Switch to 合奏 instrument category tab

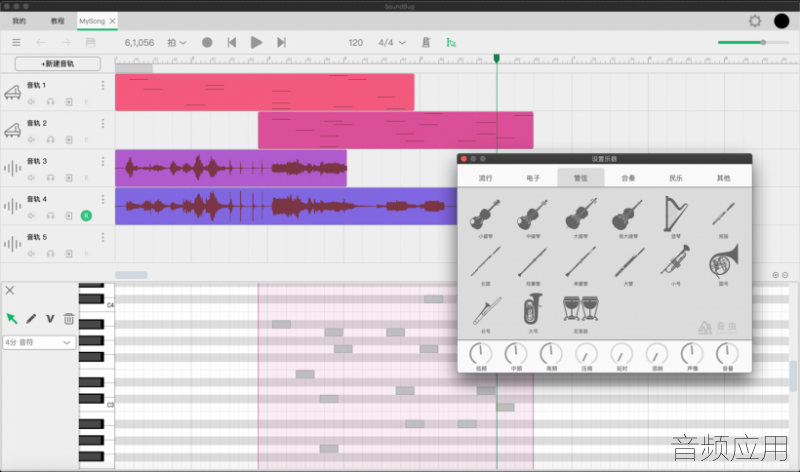tap(628, 178)
